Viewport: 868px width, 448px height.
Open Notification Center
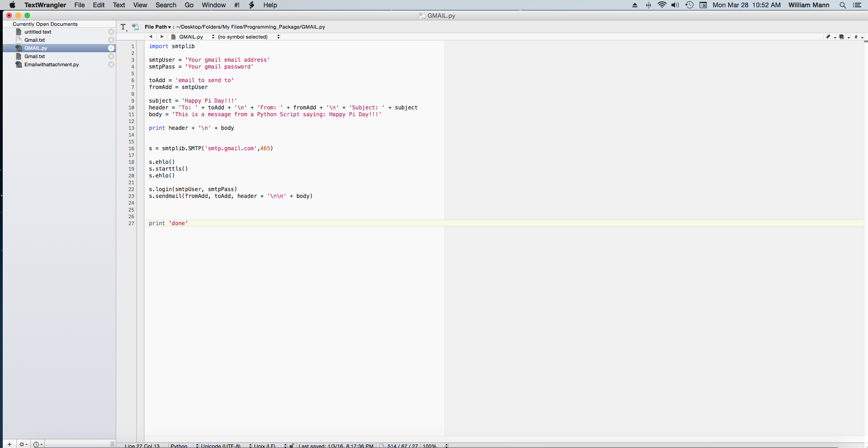(x=857, y=5)
